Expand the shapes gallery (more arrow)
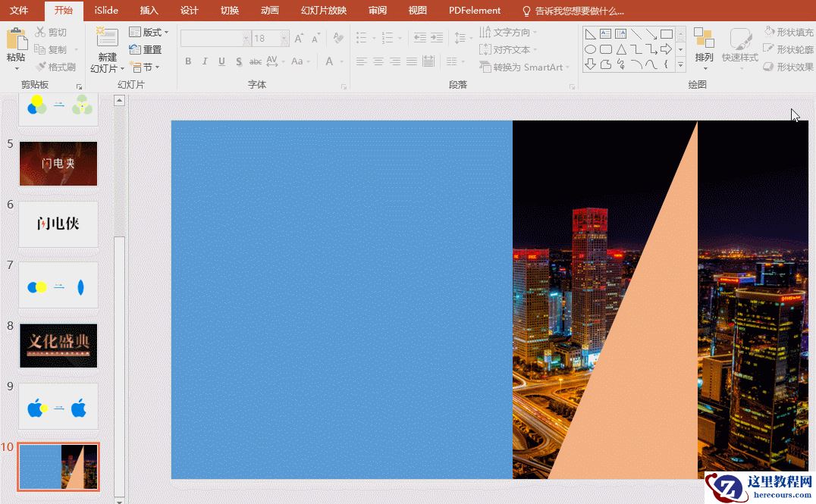Screen dimensions: 816x504 pyautogui.click(x=681, y=64)
